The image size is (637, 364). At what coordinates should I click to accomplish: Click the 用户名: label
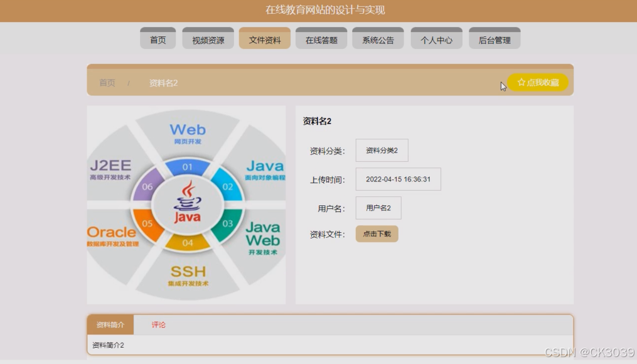(x=331, y=209)
